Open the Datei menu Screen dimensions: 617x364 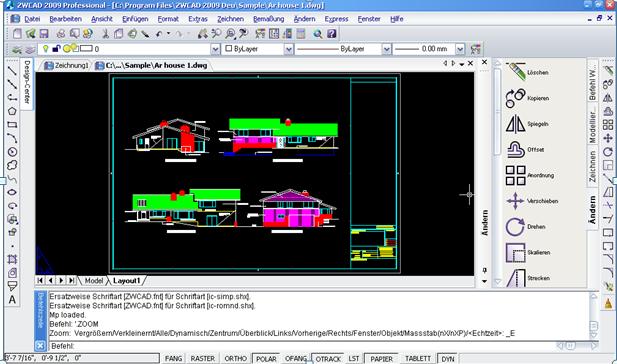coord(32,19)
